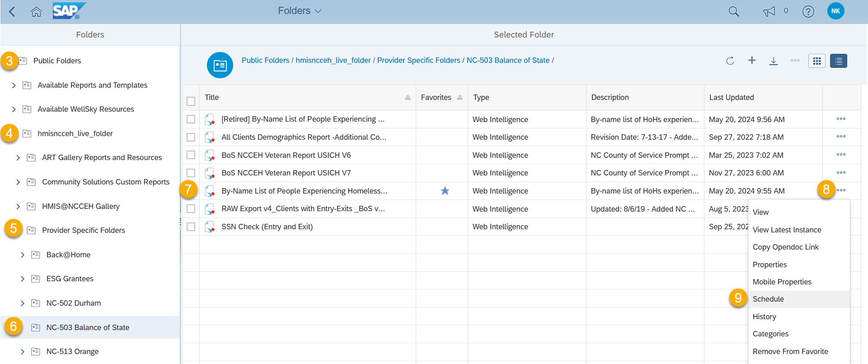The width and height of the screenshot is (868, 364).
Task: Click Provider Specific Folders breadcrumb link
Action: pos(418,60)
